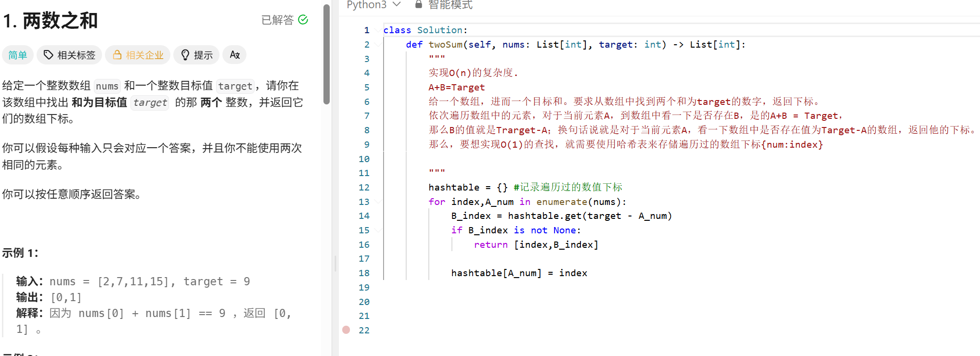This screenshot has width=980, height=356.
Task: Open the 相关标签 related tags button
Action: tap(69, 55)
